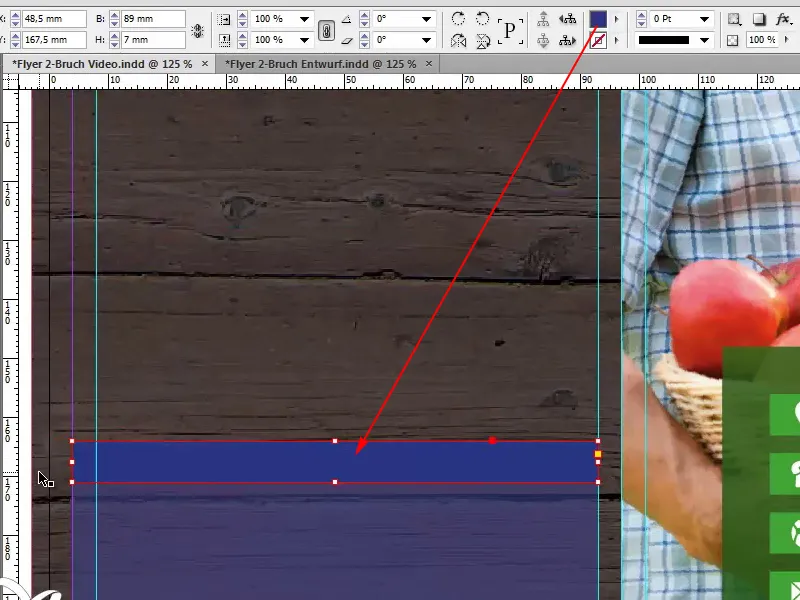This screenshot has height=600, width=800.
Task: Select previous object in group
Action: 567,19
